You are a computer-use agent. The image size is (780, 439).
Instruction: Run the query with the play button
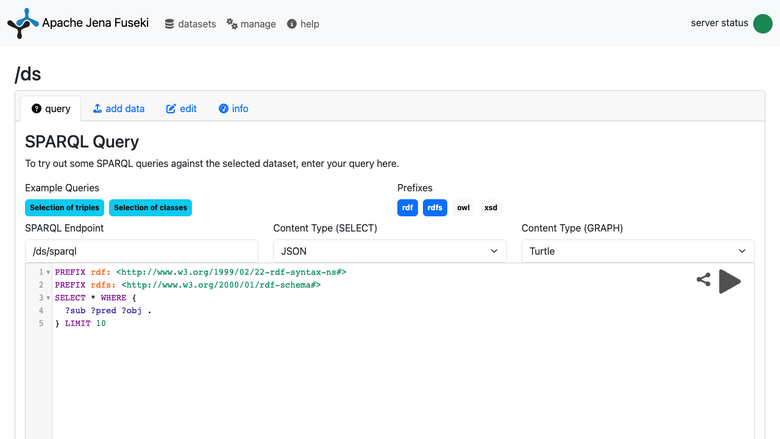point(730,281)
